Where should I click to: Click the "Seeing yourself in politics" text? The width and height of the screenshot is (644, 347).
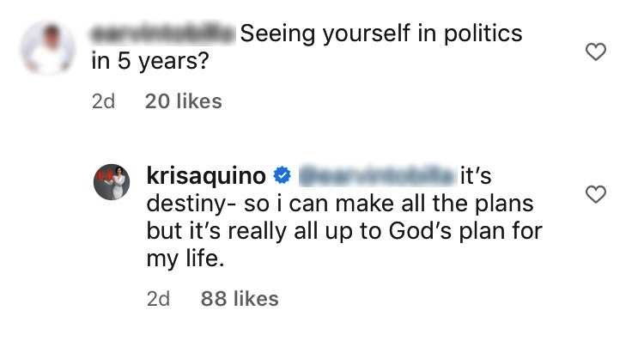[381, 34]
